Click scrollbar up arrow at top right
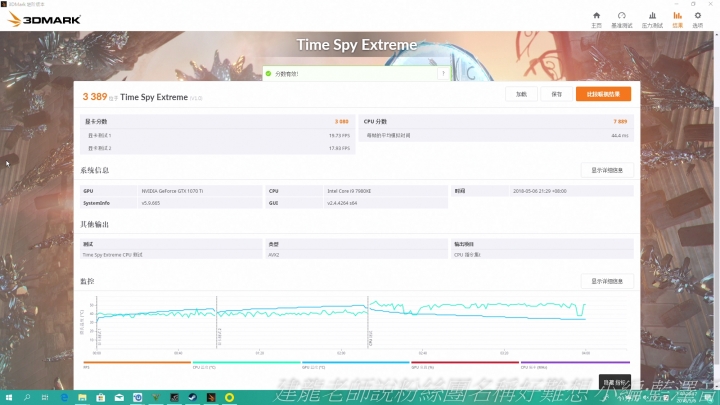Screen dimensions: 720x405 (717, 34)
